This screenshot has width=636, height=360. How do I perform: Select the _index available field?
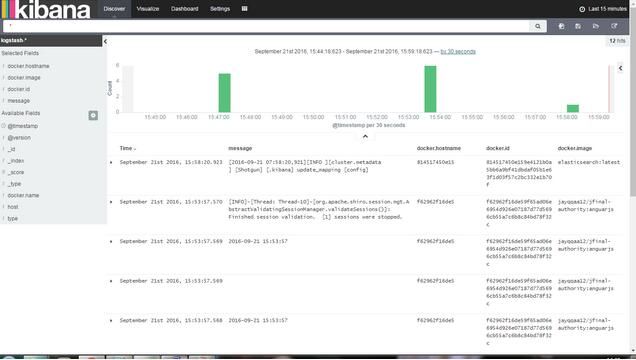tap(16, 161)
